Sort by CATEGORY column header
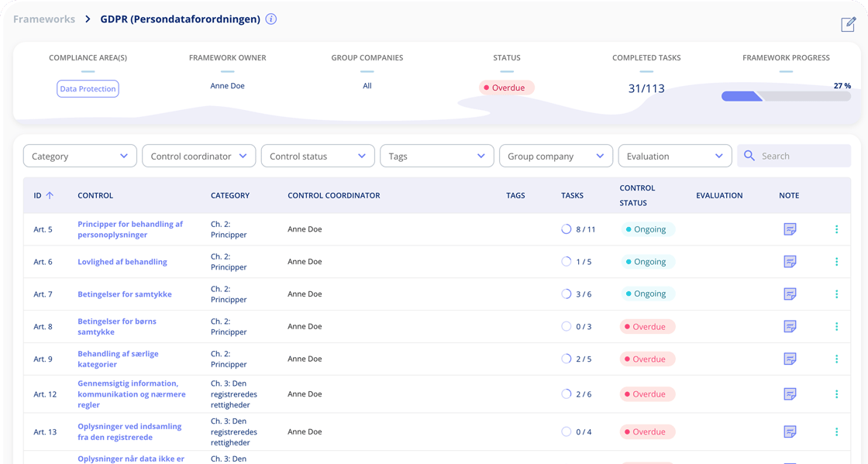Image resolution: width=868 pixels, height=464 pixels. coord(230,195)
